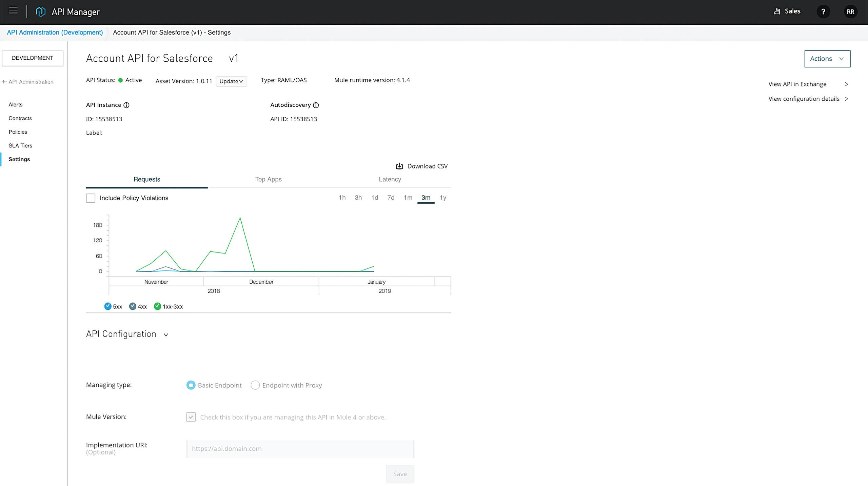
Task: Switch to the Top Apps tab
Action: point(268,179)
